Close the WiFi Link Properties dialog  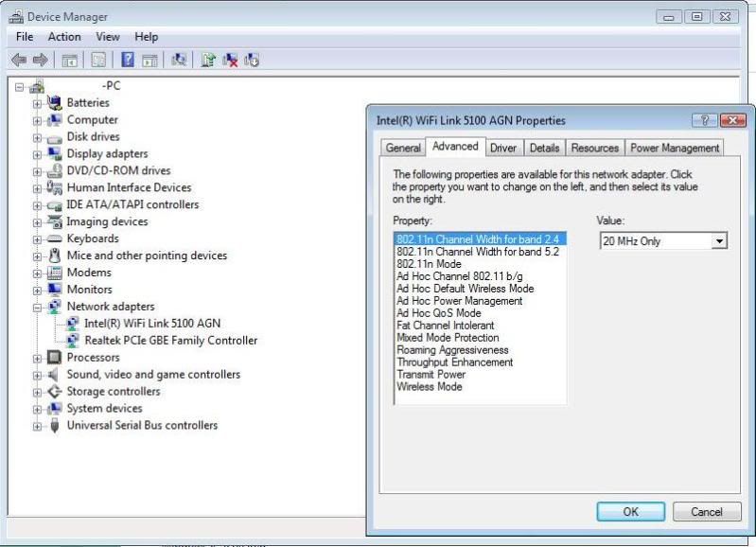coord(733,120)
